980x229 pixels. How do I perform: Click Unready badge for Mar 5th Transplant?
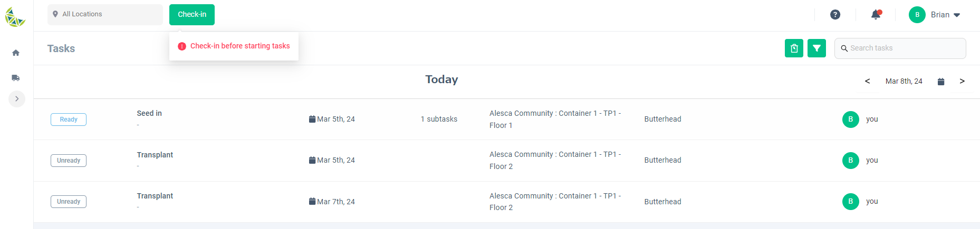69,161
